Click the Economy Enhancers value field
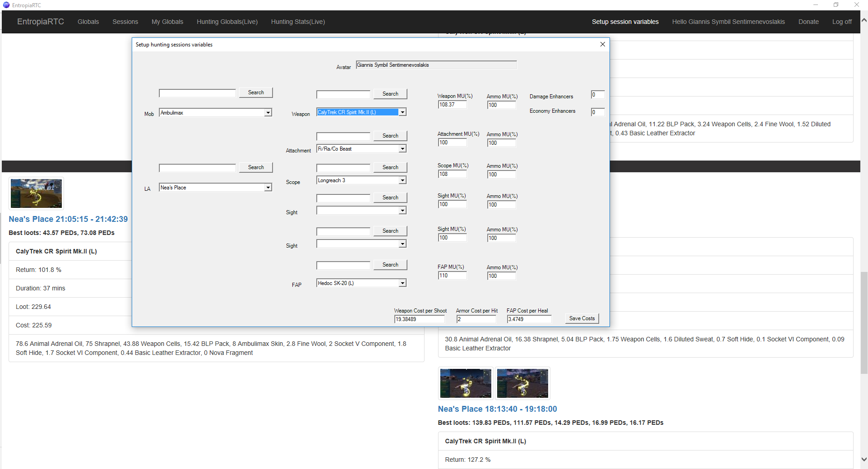868x469 pixels. pos(598,112)
